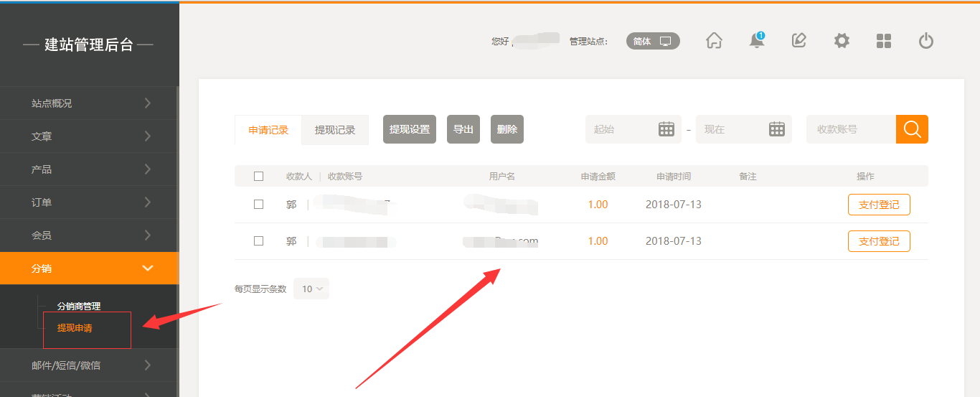
Task: Check the second record's checkbox
Action: click(x=259, y=241)
